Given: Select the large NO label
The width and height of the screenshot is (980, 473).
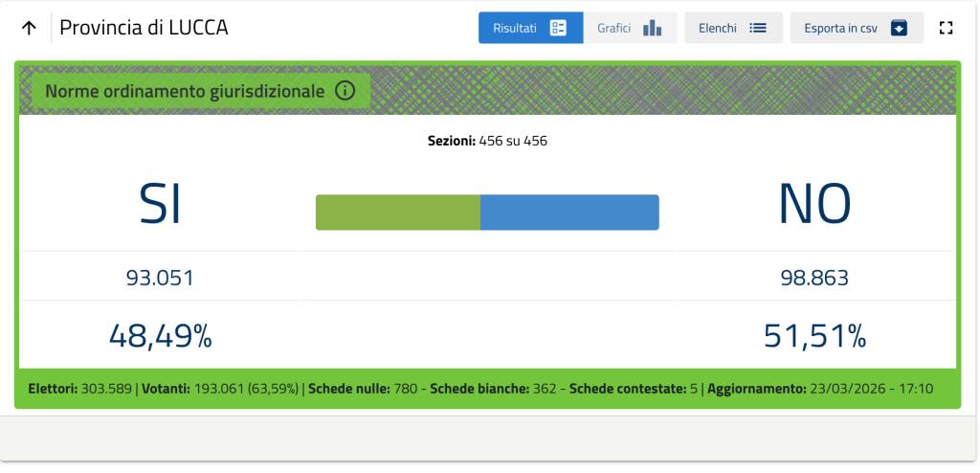Looking at the screenshot, I should pos(814,204).
